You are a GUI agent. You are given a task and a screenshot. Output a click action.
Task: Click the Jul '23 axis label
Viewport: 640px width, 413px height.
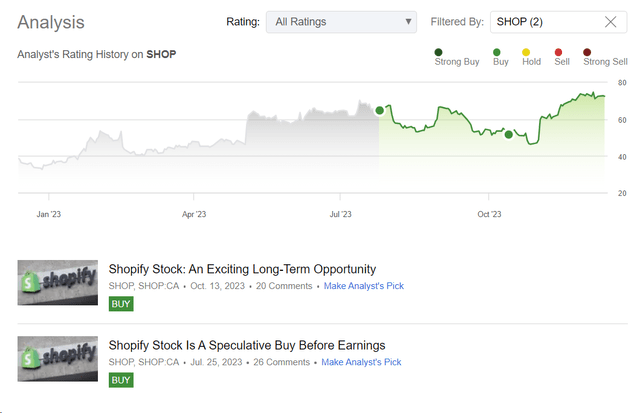pyautogui.click(x=340, y=214)
